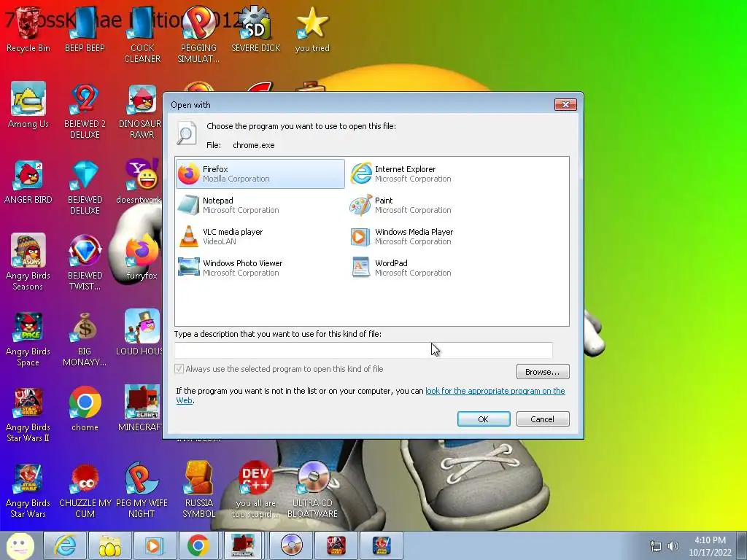Click the Browse... button

point(543,372)
